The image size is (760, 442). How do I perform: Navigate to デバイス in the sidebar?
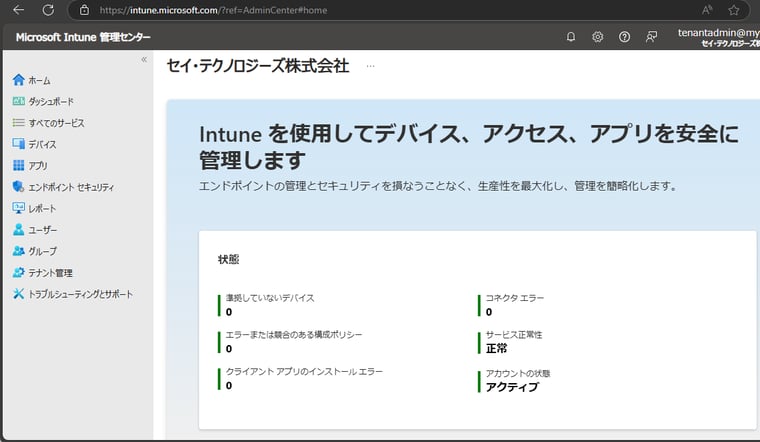pos(42,144)
